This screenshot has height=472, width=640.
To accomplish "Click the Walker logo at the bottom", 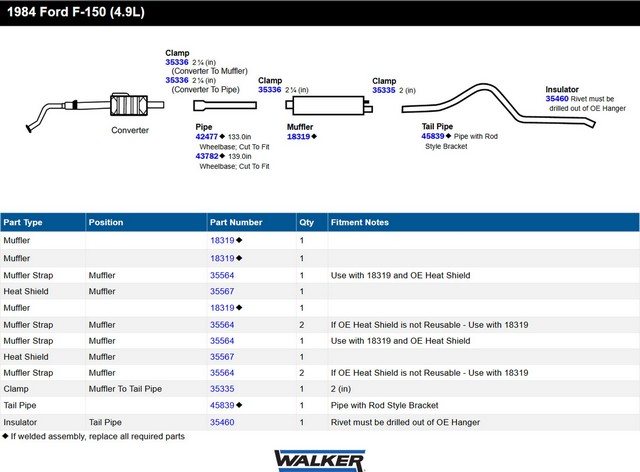I will point(319,459).
